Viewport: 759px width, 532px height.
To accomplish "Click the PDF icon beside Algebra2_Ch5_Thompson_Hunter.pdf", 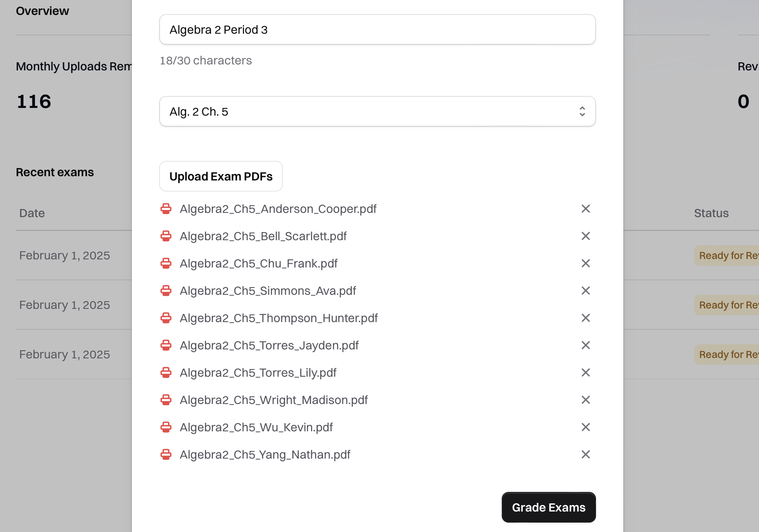I will coord(166,318).
